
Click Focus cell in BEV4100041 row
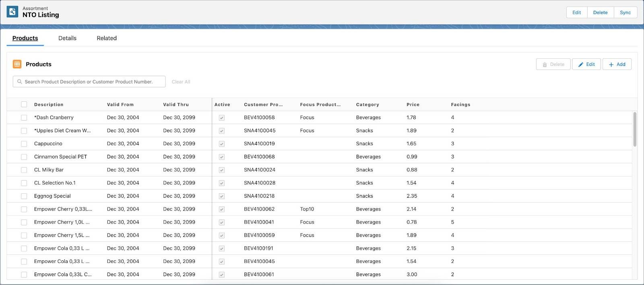[x=307, y=222]
